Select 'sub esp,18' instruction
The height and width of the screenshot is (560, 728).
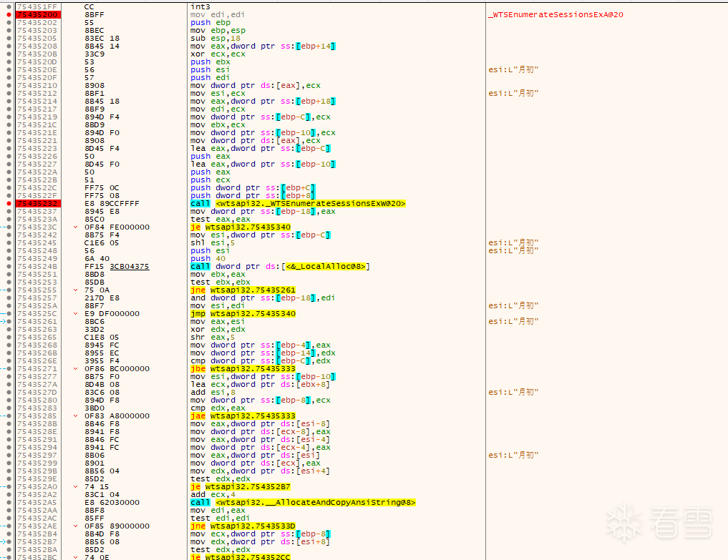(x=215, y=39)
